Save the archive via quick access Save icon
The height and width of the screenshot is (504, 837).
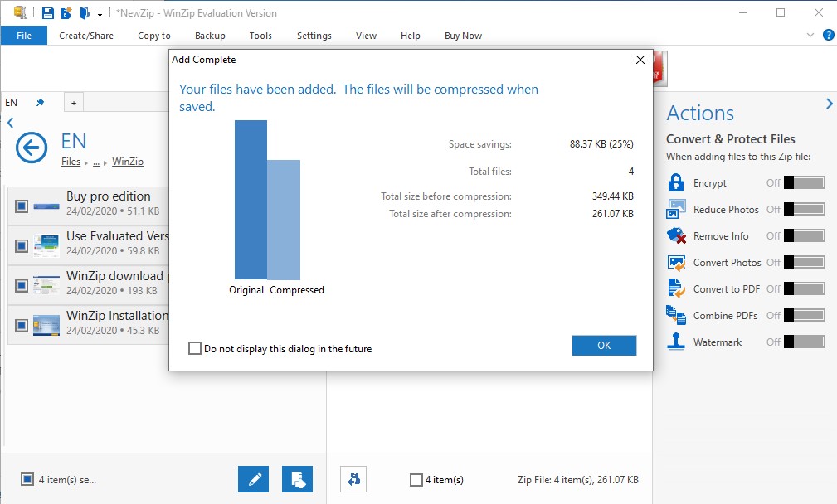[46, 12]
